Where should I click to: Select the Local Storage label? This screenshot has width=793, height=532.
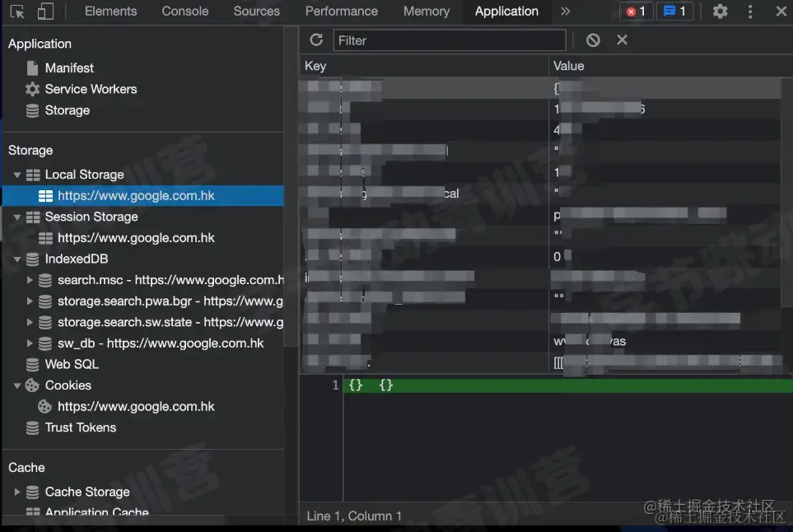[85, 175]
